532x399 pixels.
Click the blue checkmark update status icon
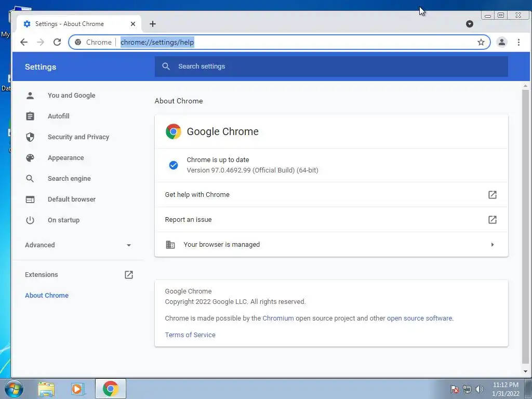pyautogui.click(x=174, y=165)
